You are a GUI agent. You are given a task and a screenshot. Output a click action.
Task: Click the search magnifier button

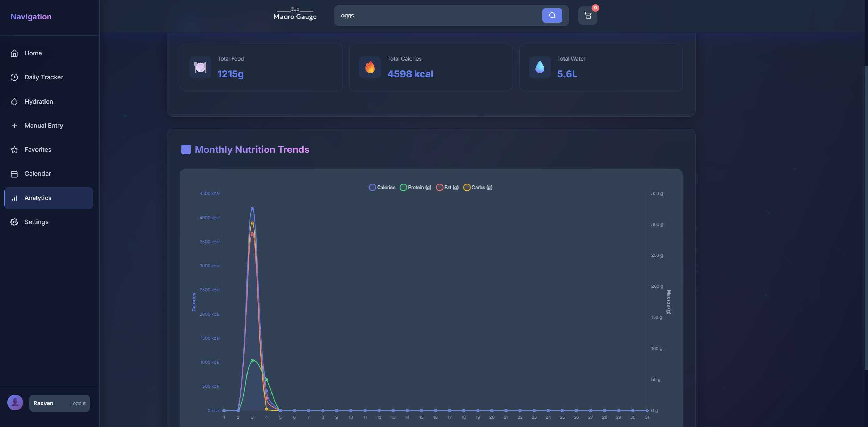552,16
